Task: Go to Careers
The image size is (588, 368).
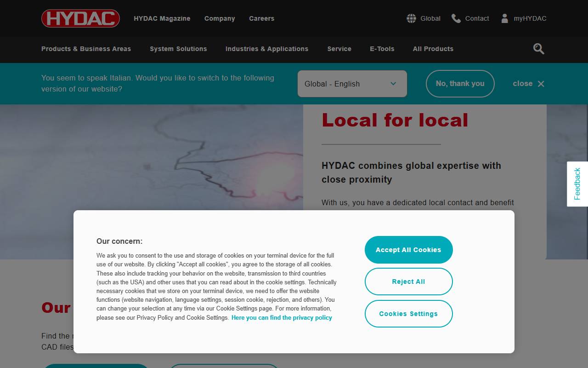Action: pyautogui.click(x=262, y=18)
